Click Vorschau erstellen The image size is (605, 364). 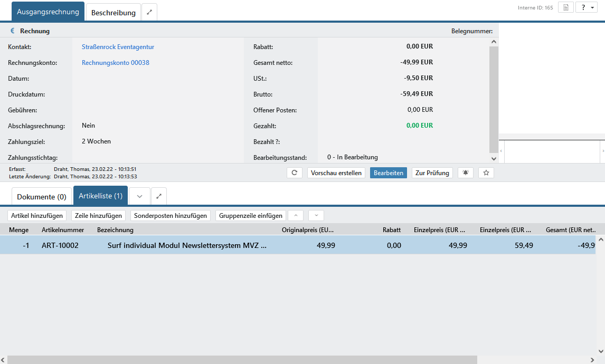pos(336,173)
